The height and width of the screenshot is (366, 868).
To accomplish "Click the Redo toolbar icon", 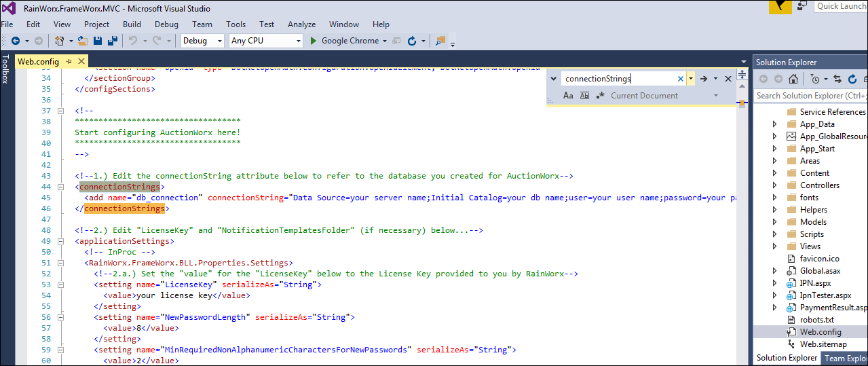I will pos(157,41).
